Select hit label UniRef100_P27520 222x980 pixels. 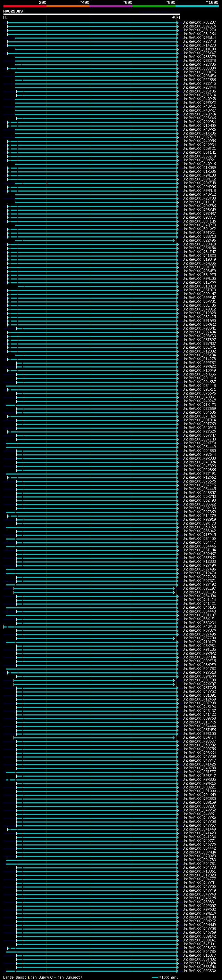(x=199, y=432)
